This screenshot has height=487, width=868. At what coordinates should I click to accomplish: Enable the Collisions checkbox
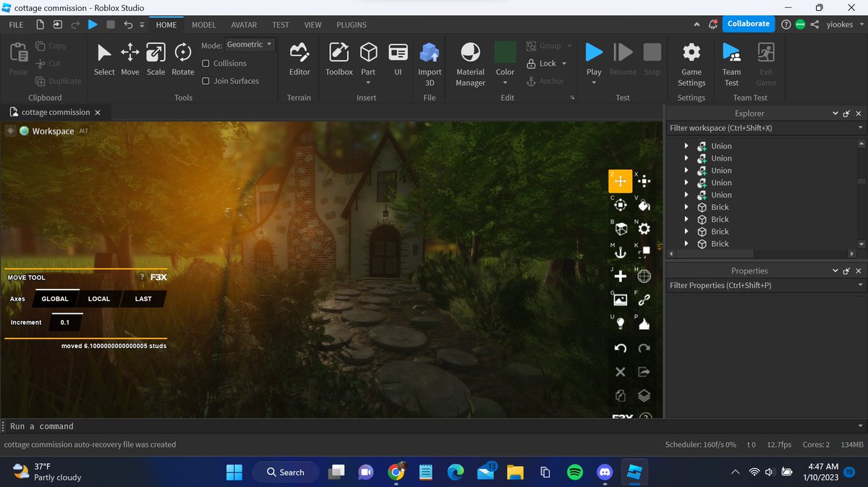click(206, 64)
